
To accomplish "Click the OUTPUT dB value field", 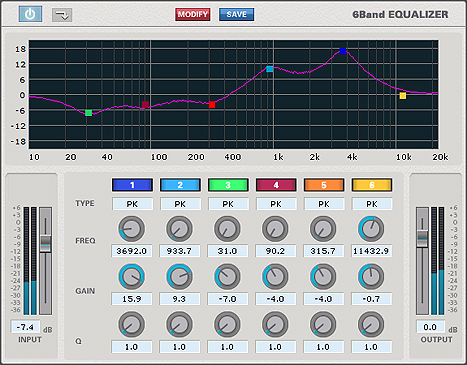I will pyautogui.click(x=430, y=327).
